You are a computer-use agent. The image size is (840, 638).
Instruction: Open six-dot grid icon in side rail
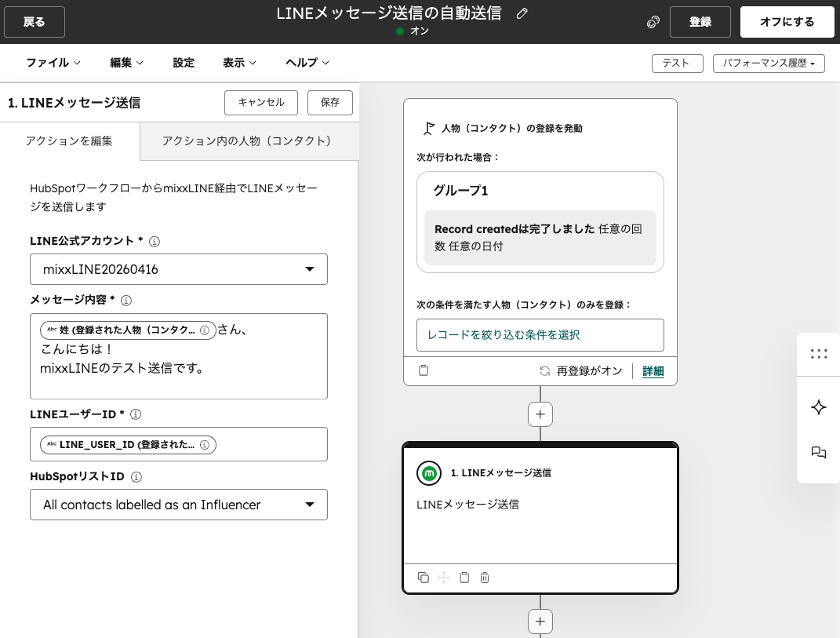(819, 354)
